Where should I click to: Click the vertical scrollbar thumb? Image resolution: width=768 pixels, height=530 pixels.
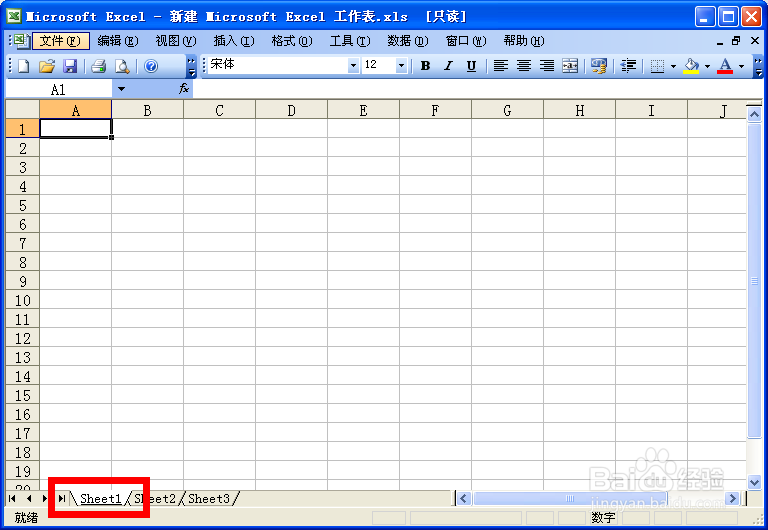754,281
